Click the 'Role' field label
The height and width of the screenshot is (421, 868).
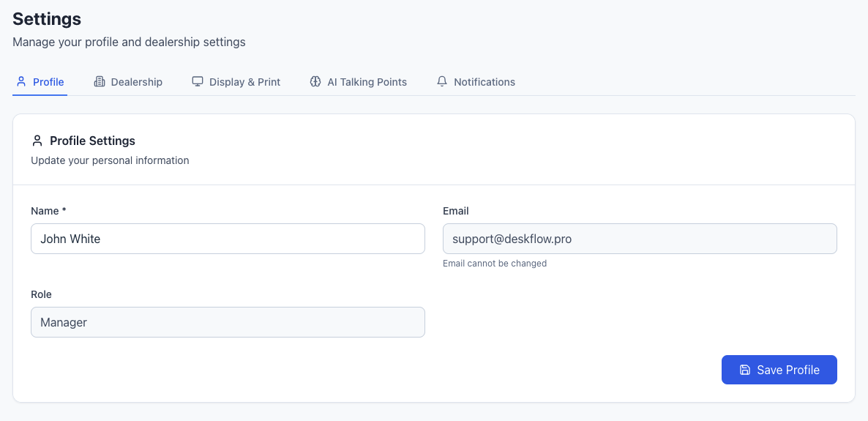point(42,294)
